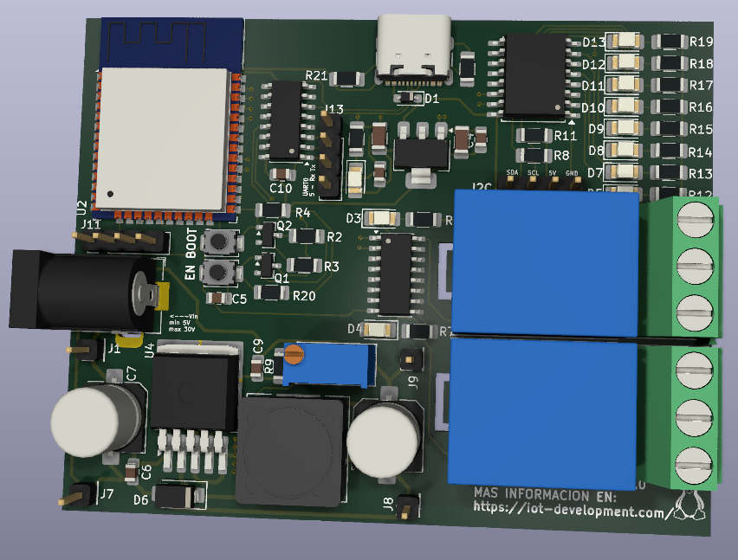Click the "SDA" pin label
Viewport: 738px width, 560px height.
(x=513, y=172)
